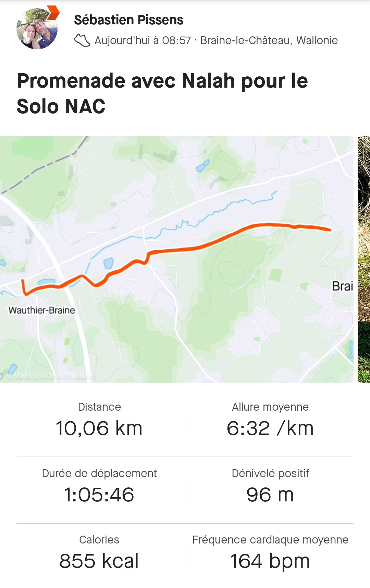Tap the orange subscriber chevron badge

point(53,13)
